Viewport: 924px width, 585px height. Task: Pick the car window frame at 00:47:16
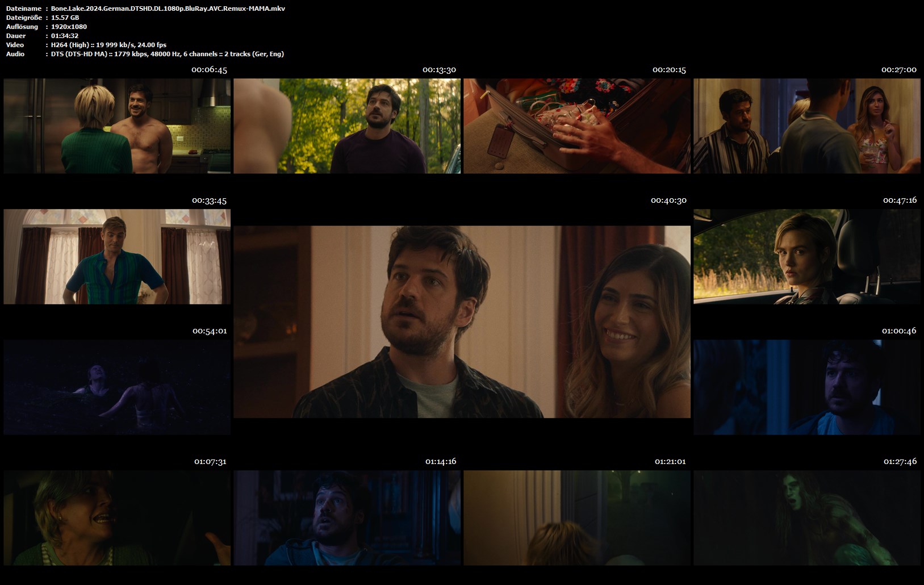(x=807, y=257)
